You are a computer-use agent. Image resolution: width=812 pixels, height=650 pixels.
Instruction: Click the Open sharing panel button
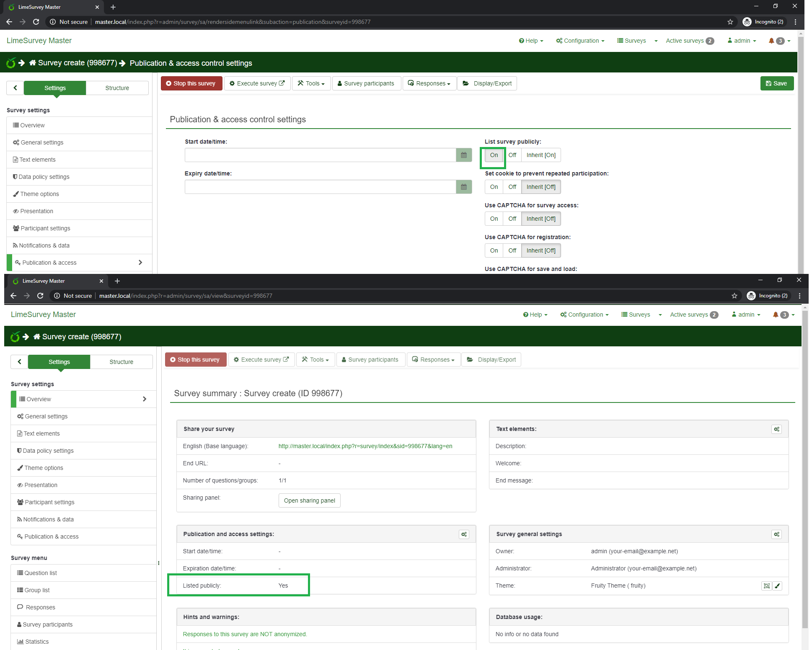[309, 500]
